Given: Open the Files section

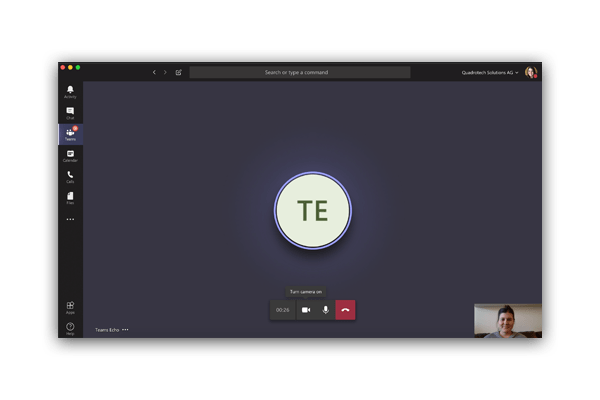Looking at the screenshot, I should click(70, 198).
